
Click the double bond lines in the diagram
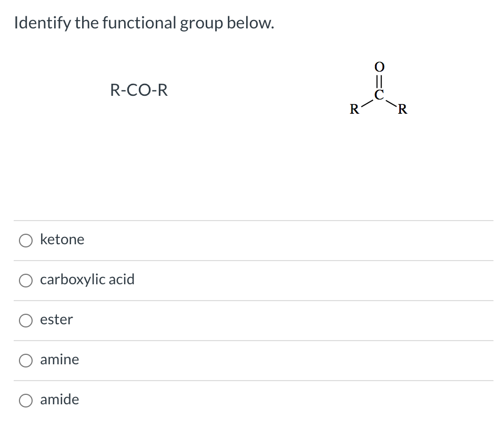pos(378,80)
